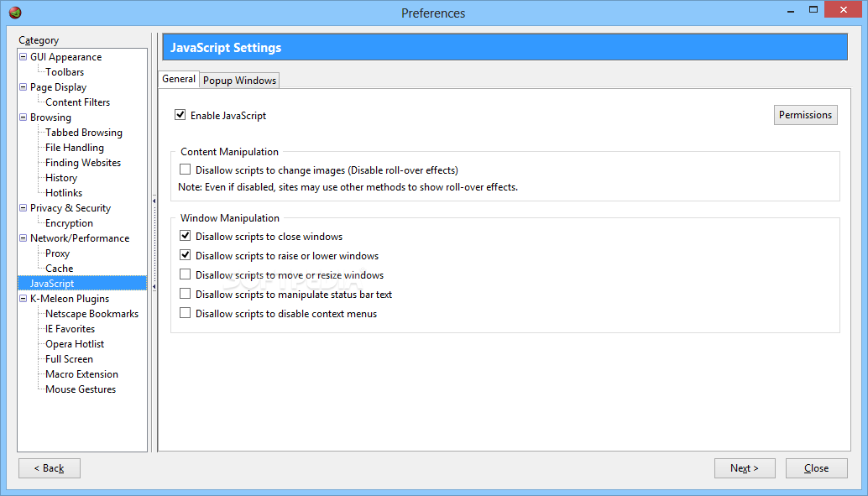868x496 pixels.
Task: Open Network/Performance settings
Action: pos(80,238)
